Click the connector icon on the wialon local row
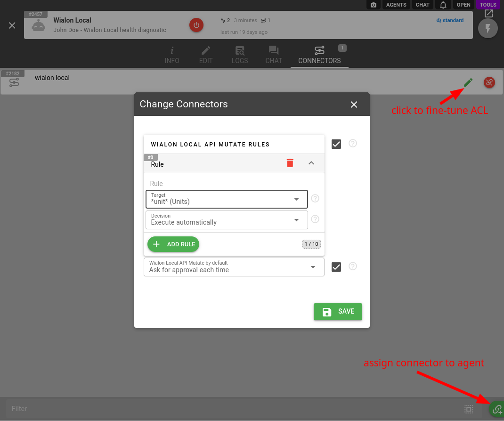Image resolution: width=504 pixels, height=421 pixels. [x=14, y=83]
